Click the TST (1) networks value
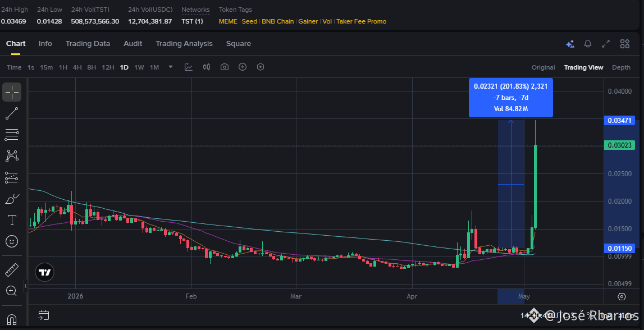 (192, 21)
